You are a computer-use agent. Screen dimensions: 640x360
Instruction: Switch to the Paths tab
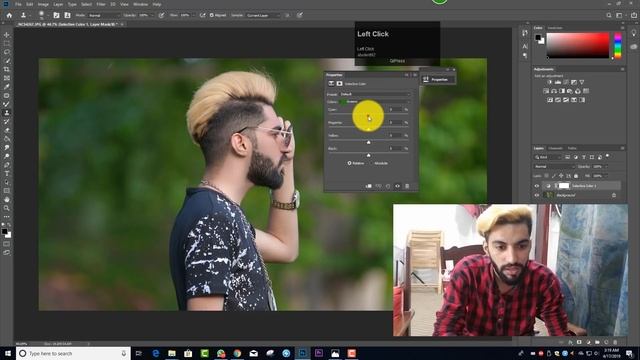point(572,148)
